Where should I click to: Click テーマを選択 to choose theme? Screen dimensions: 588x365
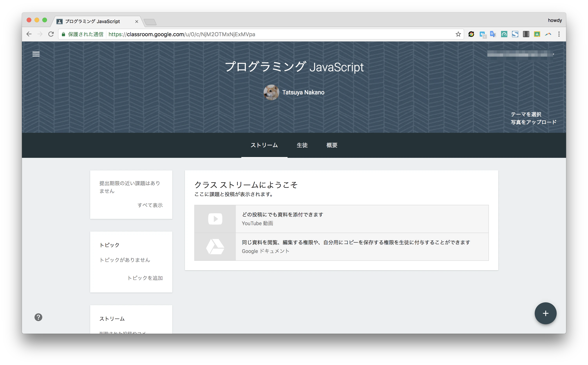(526, 114)
